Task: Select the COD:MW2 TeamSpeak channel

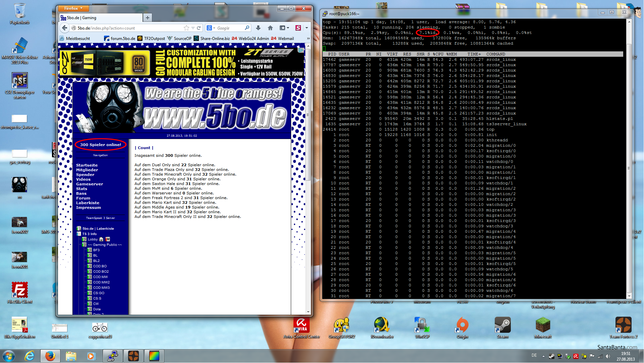Action: coord(101,282)
